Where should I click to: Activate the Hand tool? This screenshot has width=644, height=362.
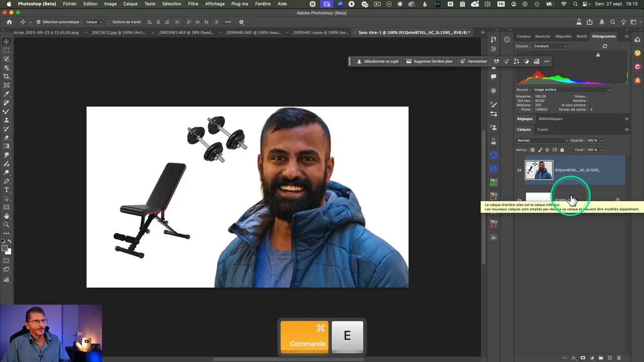coord(7,216)
